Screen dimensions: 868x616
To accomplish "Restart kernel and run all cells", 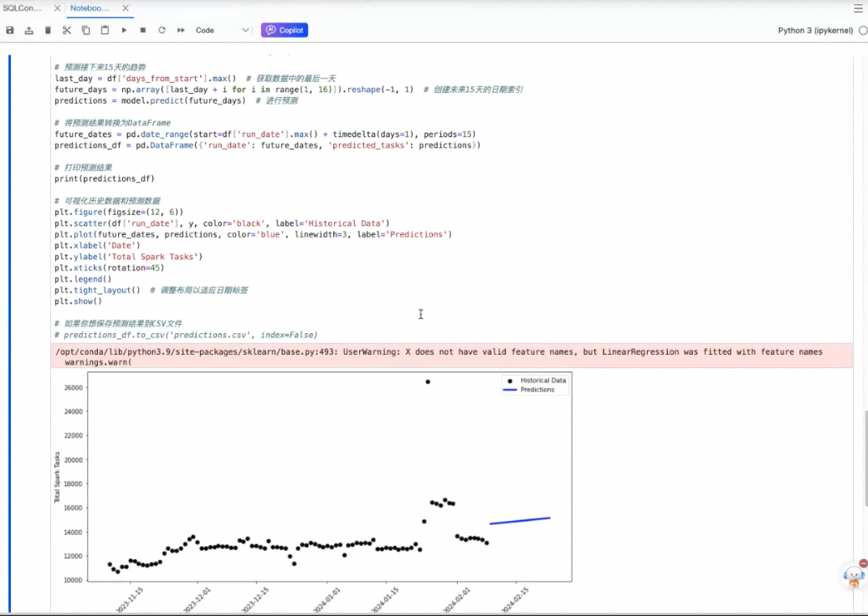I will 181,30.
